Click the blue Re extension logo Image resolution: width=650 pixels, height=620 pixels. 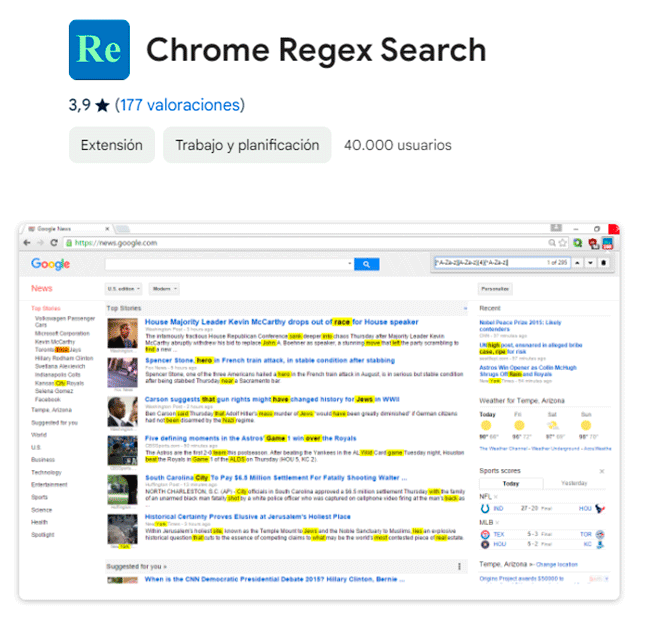[x=99, y=50]
